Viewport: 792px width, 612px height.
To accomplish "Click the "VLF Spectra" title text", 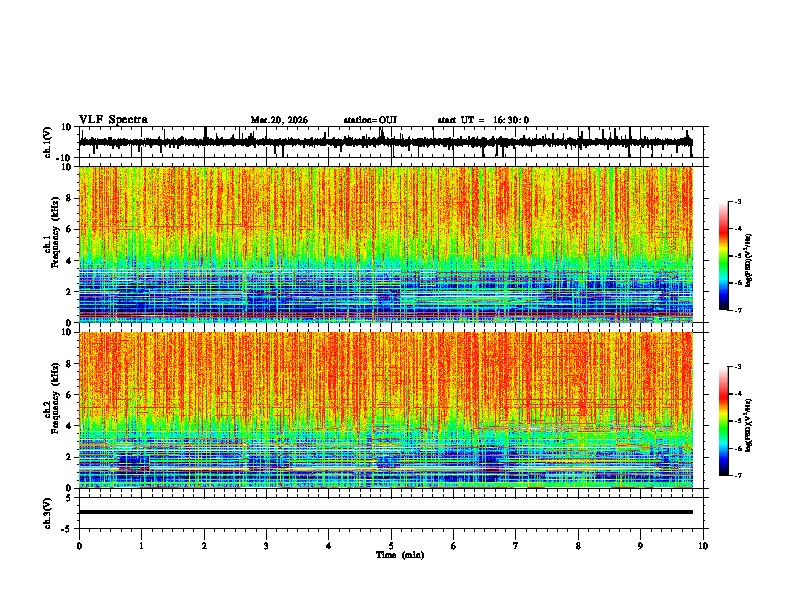I will [113, 120].
